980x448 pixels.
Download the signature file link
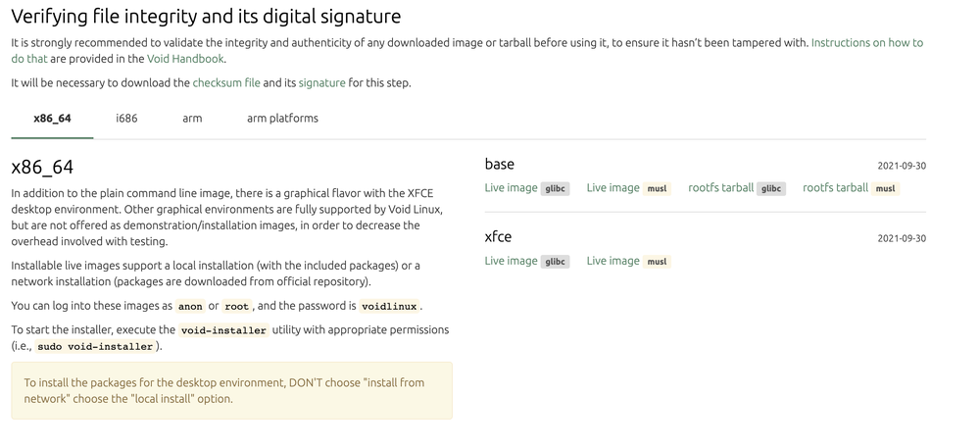pos(321,83)
